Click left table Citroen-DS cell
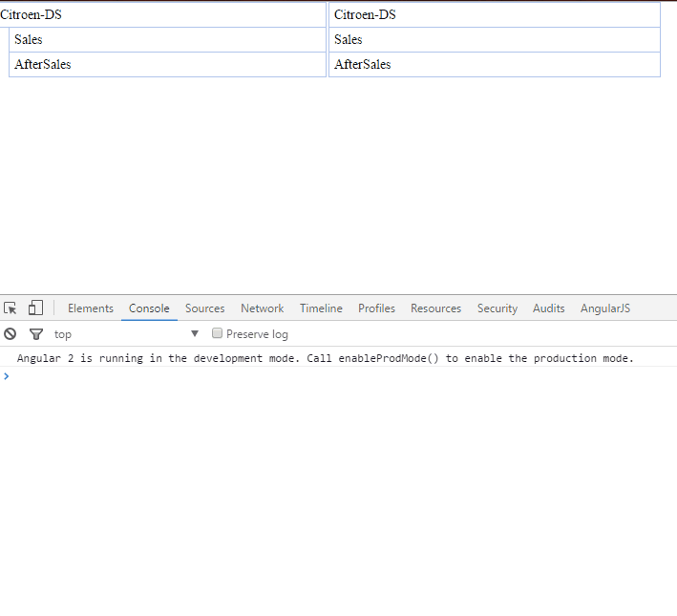Image resolution: width=677 pixels, height=616 pixels. point(162,14)
